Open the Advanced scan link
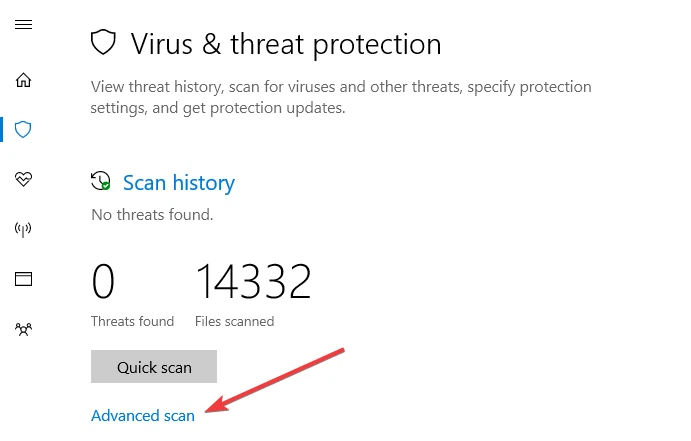 click(142, 416)
